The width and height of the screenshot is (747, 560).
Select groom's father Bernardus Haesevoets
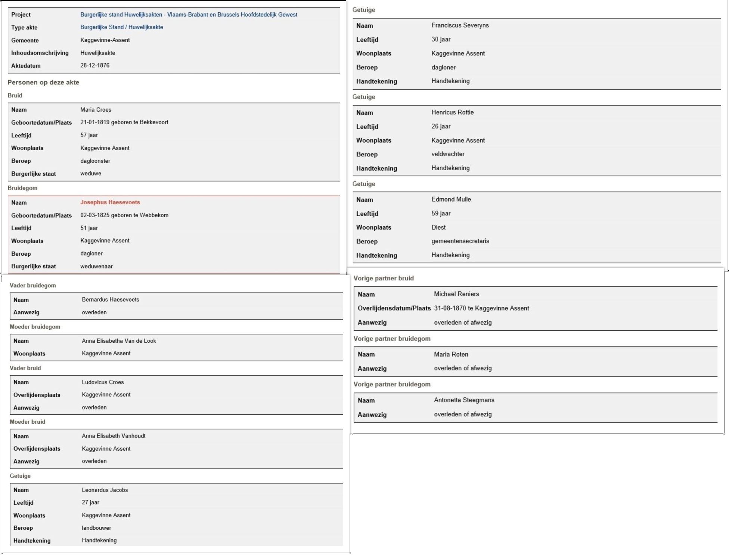(111, 300)
